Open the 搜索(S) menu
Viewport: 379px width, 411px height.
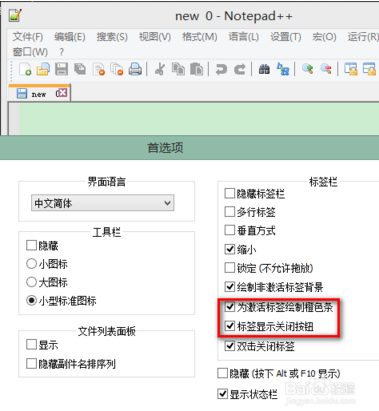[112, 37]
